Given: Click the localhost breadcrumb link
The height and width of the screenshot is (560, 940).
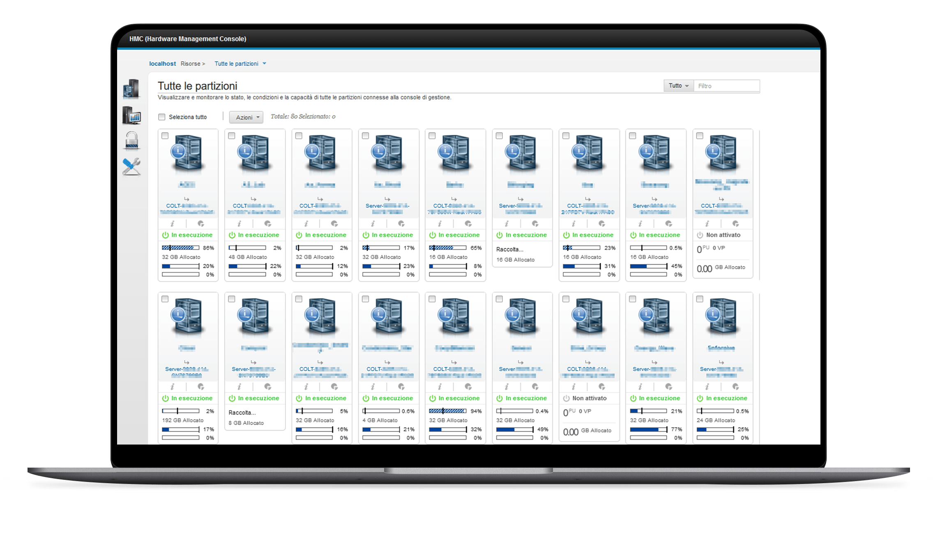Looking at the screenshot, I should pyautogui.click(x=162, y=64).
